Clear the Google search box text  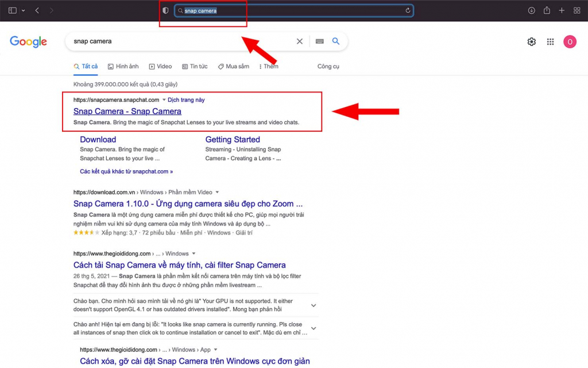(299, 41)
